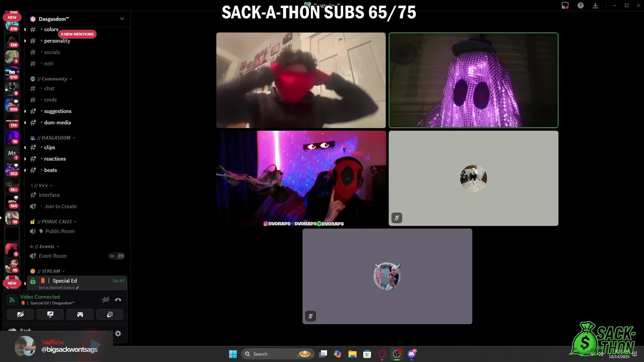The width and height of the screenshot is (644, 362).
Task: Open the inbox icon in the title bar
Action: 565,6
